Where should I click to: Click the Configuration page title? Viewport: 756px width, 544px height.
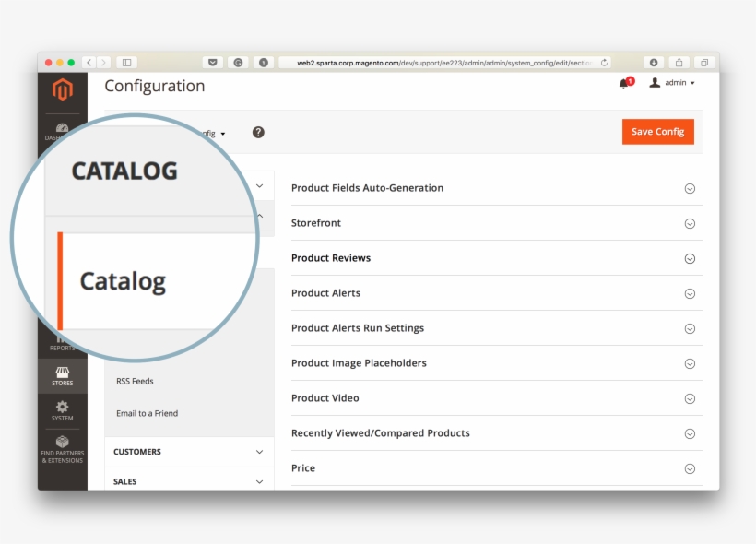point(155,86)
